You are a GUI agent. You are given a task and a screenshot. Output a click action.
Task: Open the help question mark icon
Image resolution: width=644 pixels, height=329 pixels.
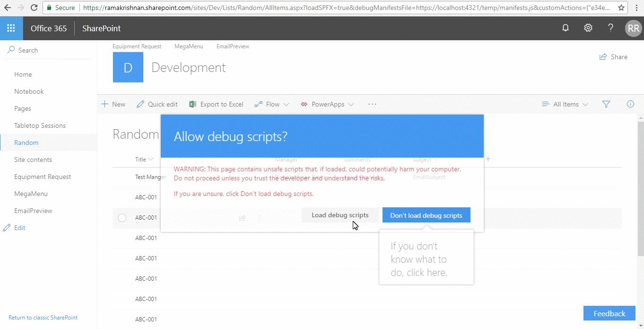pyautogui.click(x=611, y=28)
